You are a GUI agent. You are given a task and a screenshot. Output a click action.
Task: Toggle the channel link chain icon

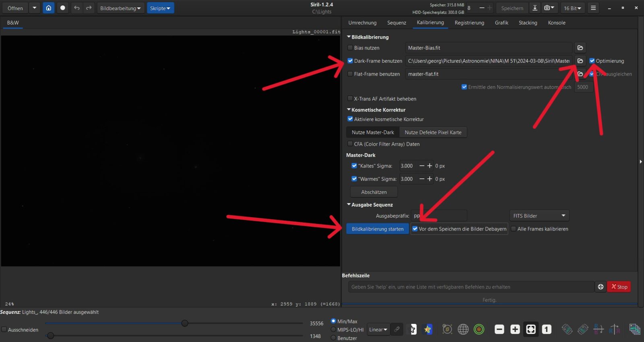click(x=397, y=330)
